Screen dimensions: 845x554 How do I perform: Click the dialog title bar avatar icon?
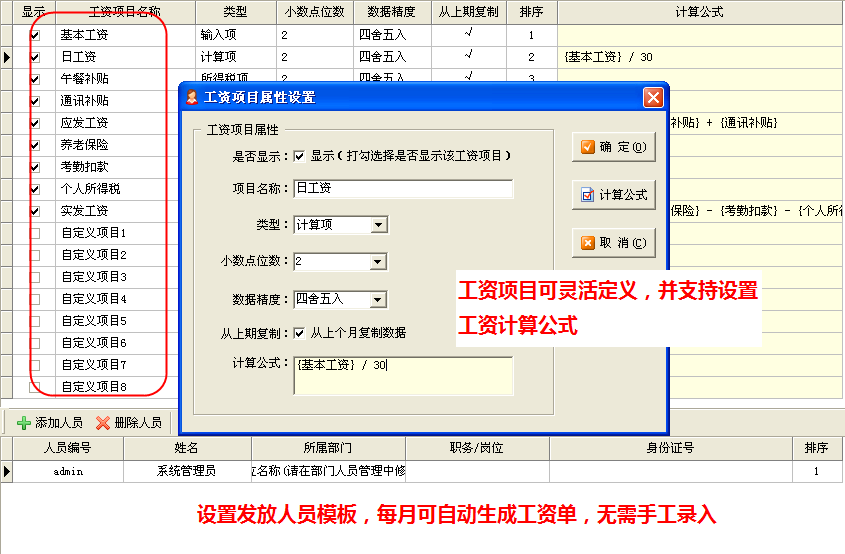[x=192, y=97]
